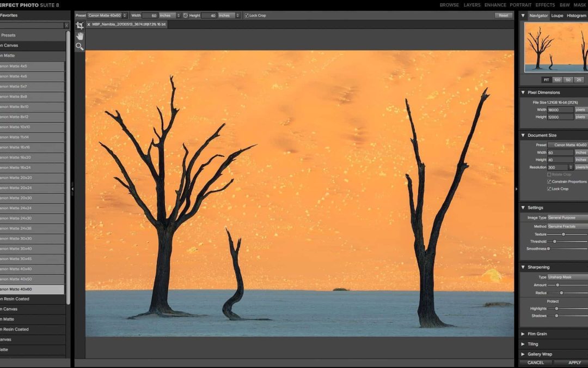Clear the presets search field
The width and height of the screenshot is (588, 368).
66,25
